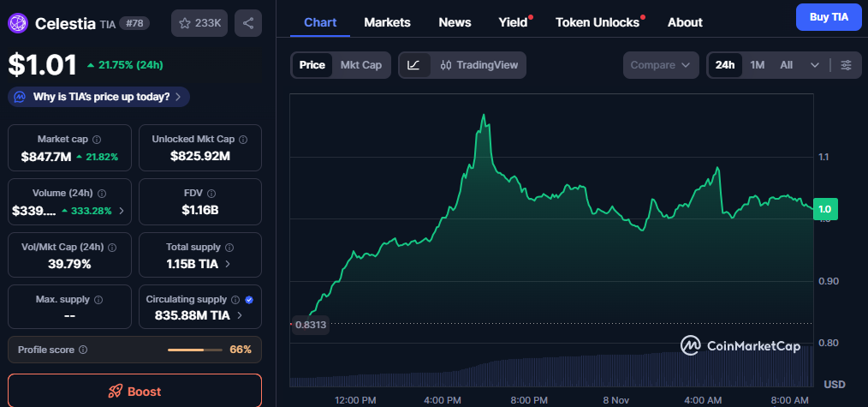Click the 21.75% (24h) change text
868x407 pixels.
tap(131, 65)
